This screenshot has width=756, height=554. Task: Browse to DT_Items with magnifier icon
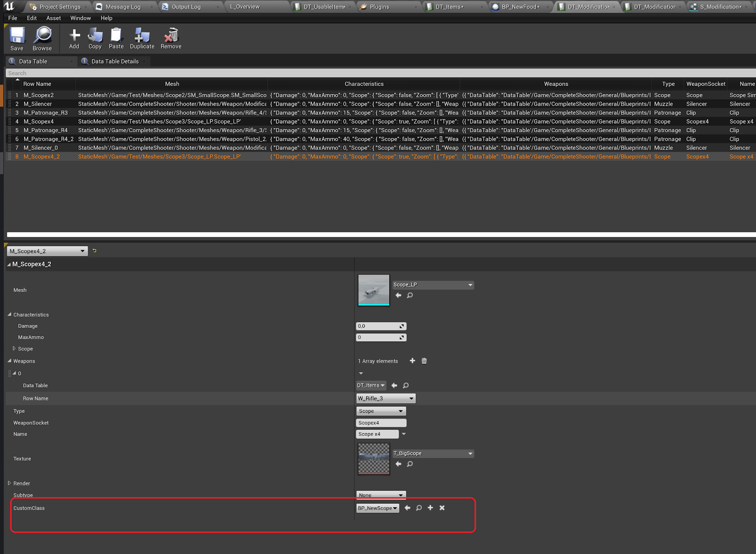406,385
